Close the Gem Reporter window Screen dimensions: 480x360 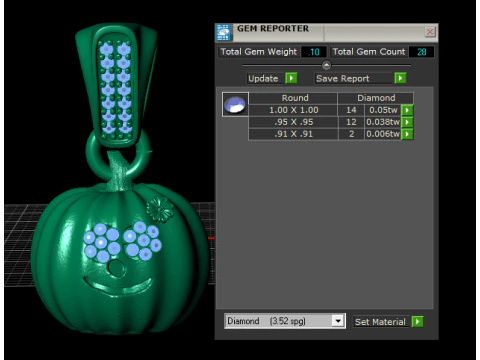click(x=430, y=32)
